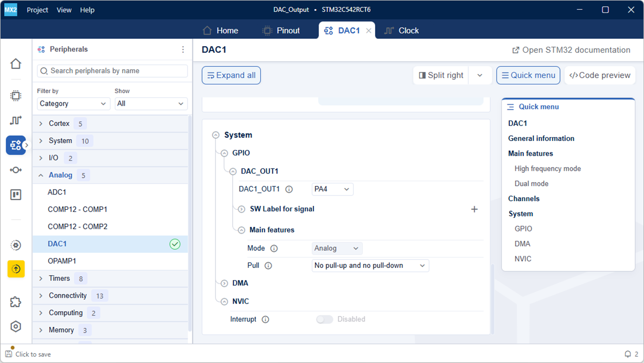This screenshot has height=363, width=644.
Task: Collapse the Analog peripheral category
Action: [x=41, y=175]
